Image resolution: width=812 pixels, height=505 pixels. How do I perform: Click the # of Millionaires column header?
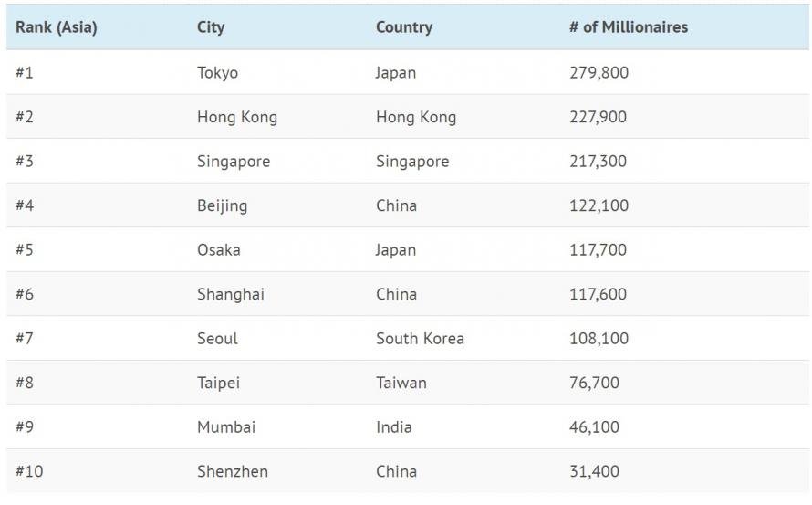pyautogui.click(x=629, y=27)
